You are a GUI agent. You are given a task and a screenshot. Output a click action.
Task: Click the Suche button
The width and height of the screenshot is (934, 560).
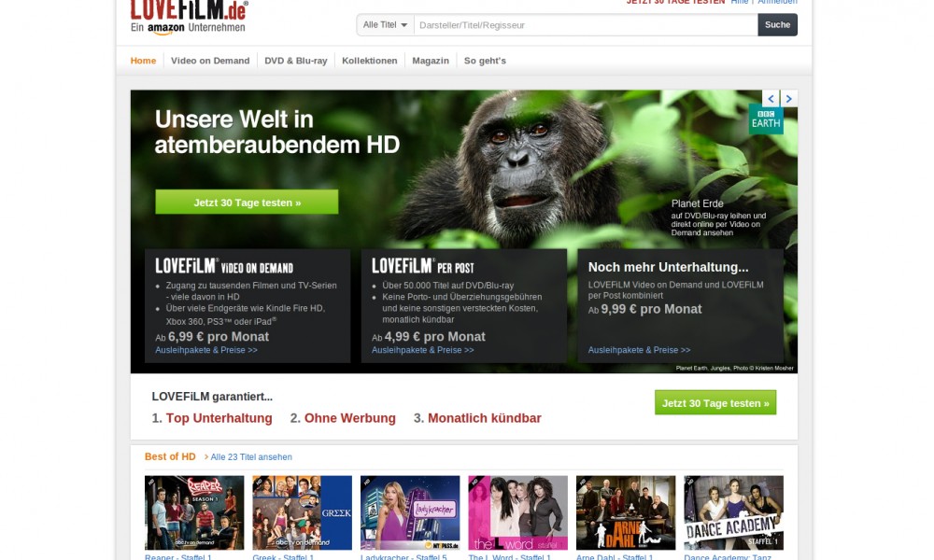pos(777,25)
